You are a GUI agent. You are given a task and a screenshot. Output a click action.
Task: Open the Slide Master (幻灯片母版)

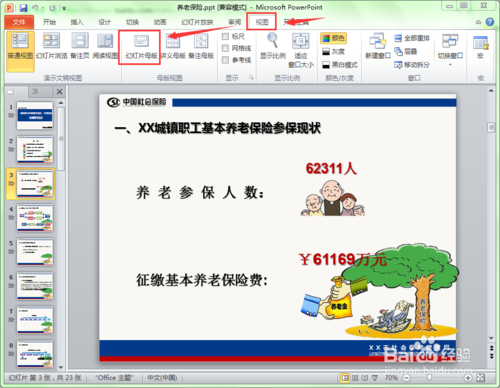tap(141, 46)
